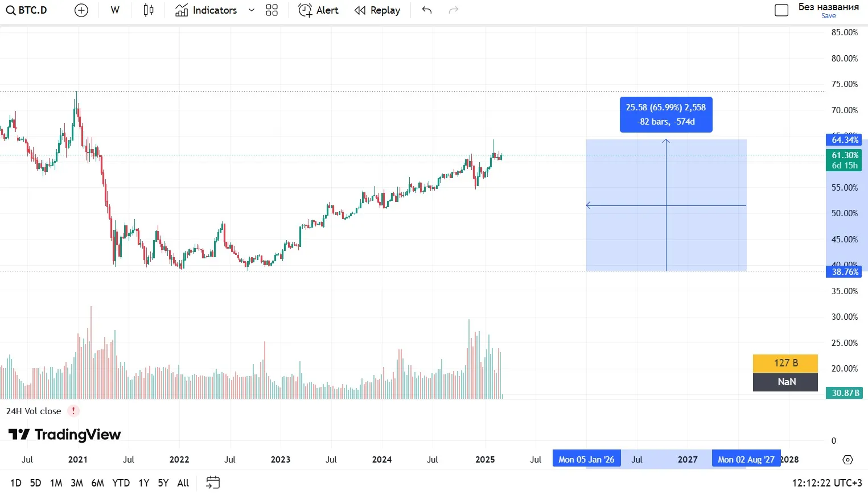Open the weekly timeframe interval dropdown
This screenshot has width=868, height=495.
(115, 10)
